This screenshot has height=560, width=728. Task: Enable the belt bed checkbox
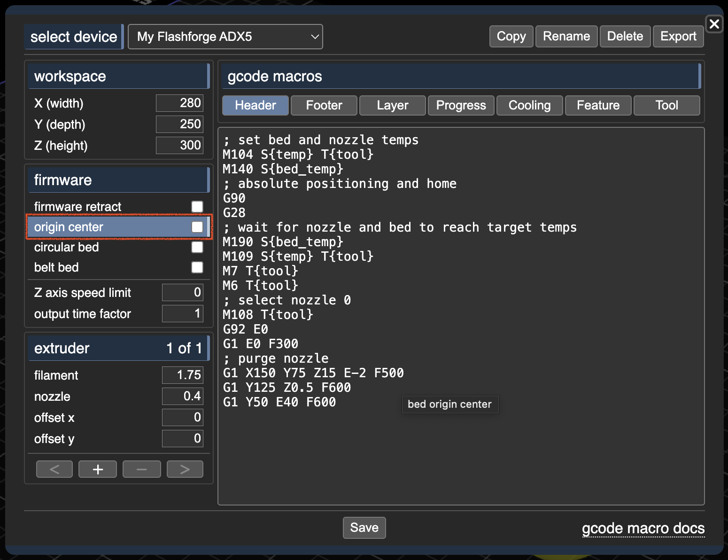197,267
